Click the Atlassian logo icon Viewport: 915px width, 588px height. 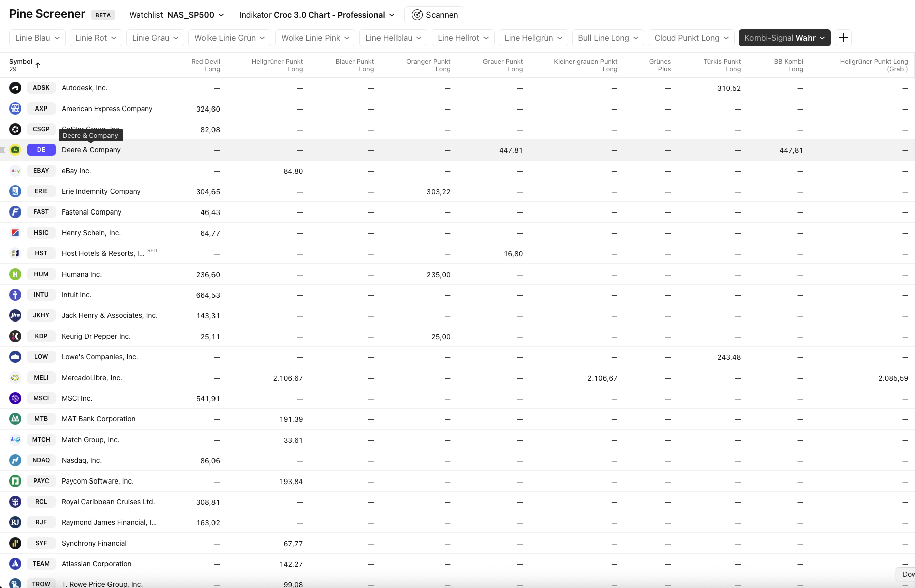tap(15, 564)
